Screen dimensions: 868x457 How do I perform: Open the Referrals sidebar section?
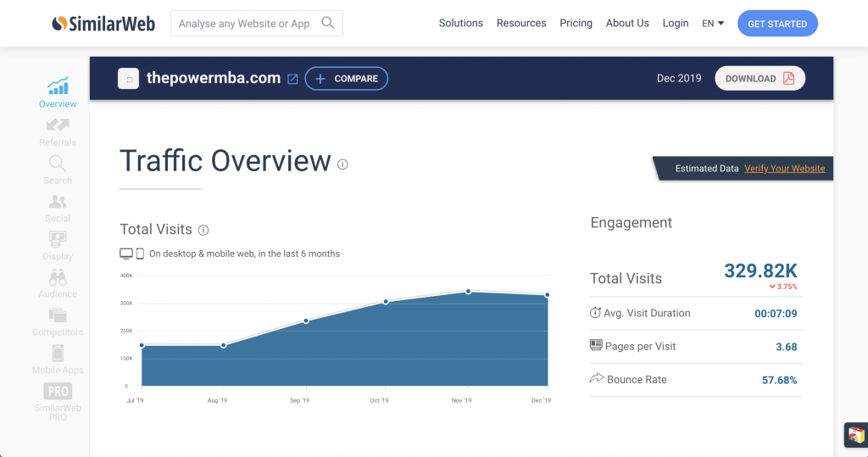pyautogui.click(x=58, y=132)
